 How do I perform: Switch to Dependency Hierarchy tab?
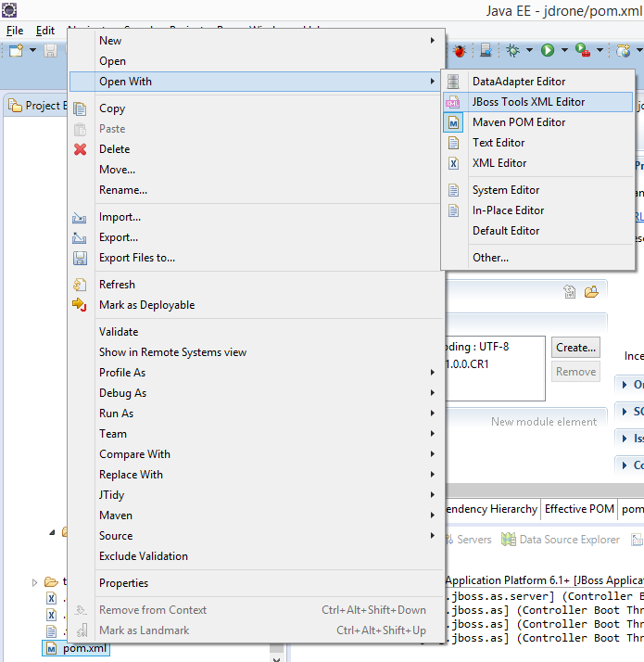point(491,509)
